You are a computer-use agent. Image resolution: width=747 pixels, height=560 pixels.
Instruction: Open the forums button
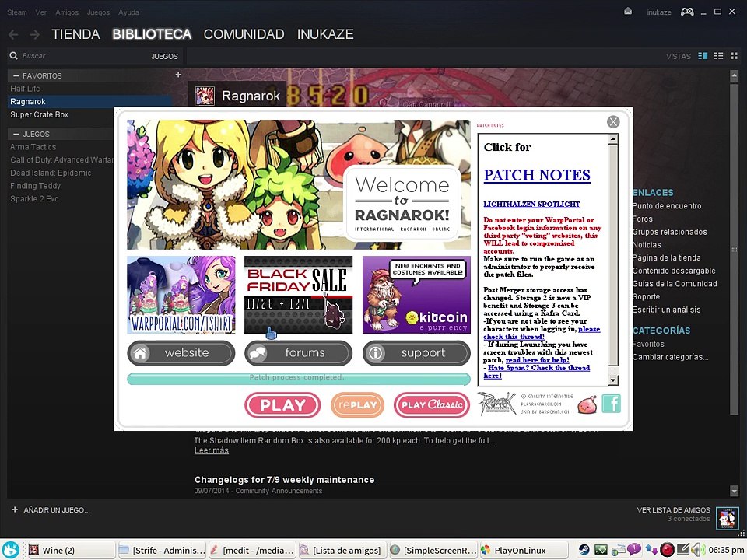[299, 353]
